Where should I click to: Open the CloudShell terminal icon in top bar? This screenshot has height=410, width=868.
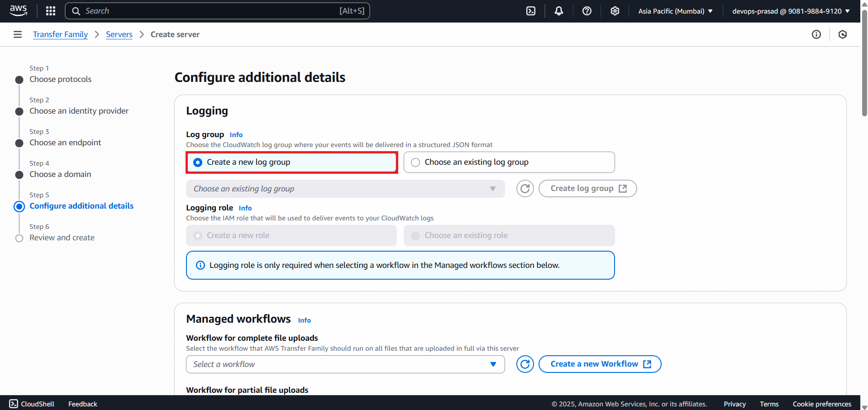[530, 10]
